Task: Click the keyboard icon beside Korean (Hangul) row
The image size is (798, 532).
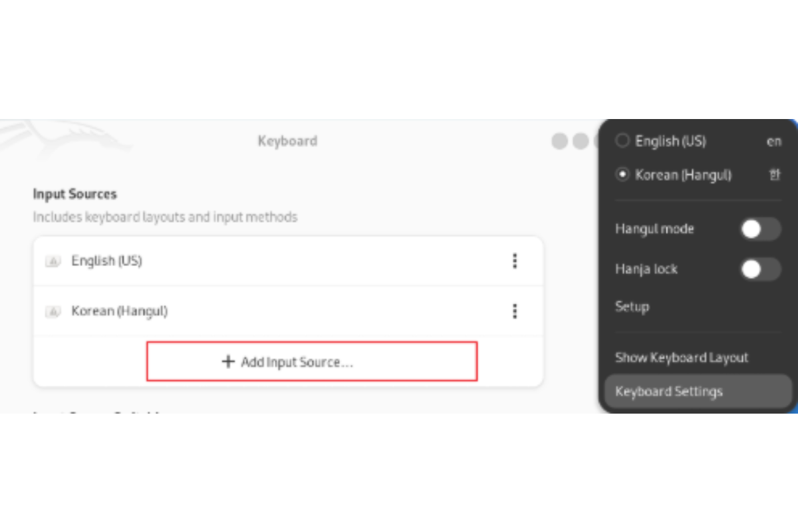Action: [53, 311]
